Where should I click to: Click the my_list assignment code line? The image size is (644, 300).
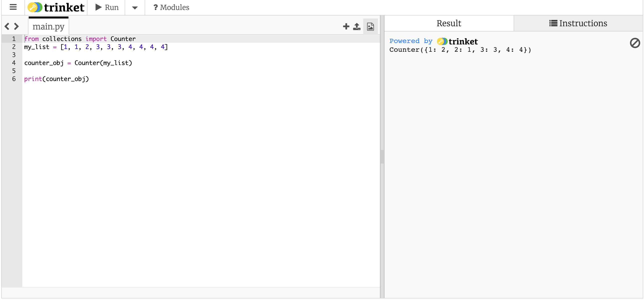96,47
